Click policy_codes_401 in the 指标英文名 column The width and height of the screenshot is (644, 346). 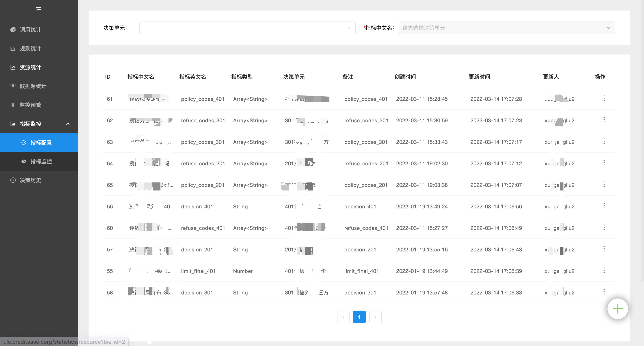click(203, 99)
